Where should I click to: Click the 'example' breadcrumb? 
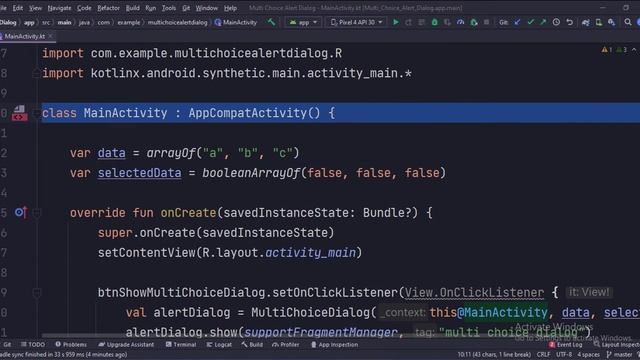(x=129, y=22)
